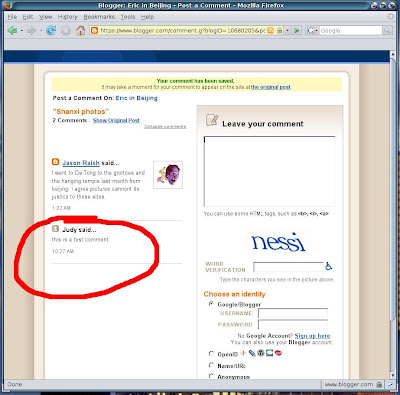Click the red AIM OpenID icon
Image resolution: width=400 pixels, height=395 pixels.
[278, 353]
